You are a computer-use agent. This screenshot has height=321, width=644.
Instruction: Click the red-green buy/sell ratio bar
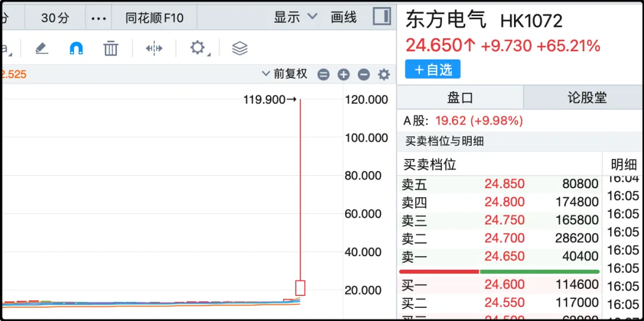coord(499,272)
